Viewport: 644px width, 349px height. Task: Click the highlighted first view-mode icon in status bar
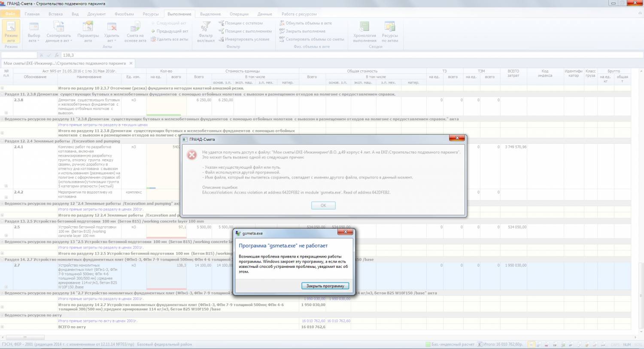[532, 344]
